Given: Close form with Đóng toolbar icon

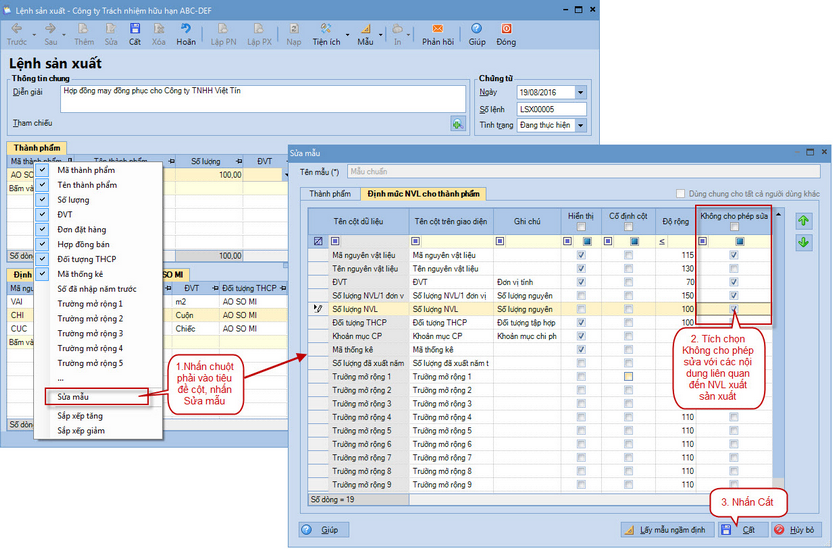Looking at the screenshot, I should (506, 29).
